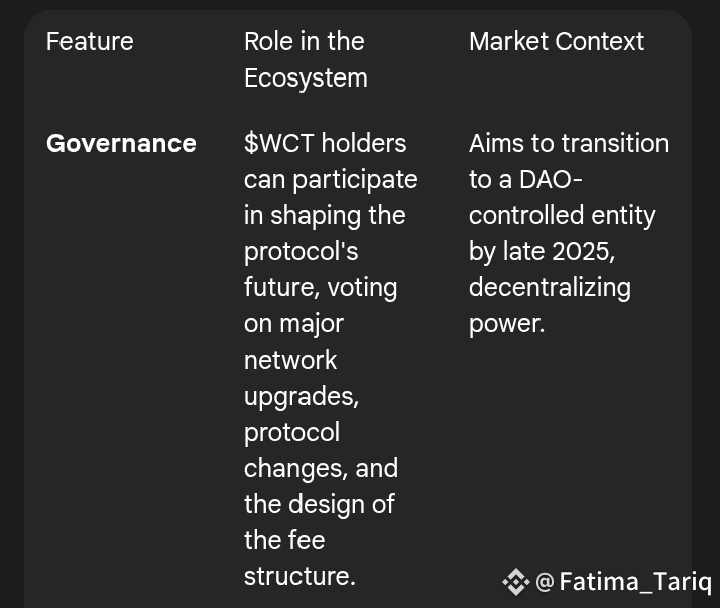Click the bold Governance row label
720x608 pixels.
[x=121, y=143]
